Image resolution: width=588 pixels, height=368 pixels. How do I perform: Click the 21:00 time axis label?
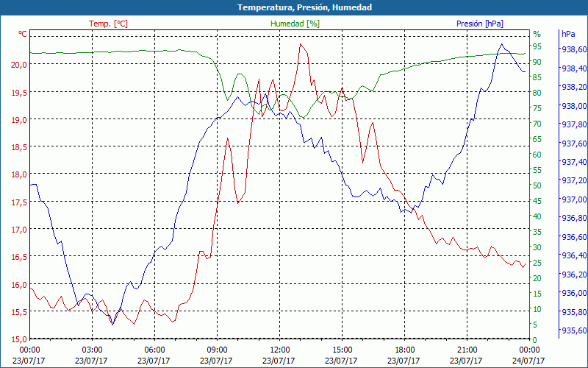(x=467, y=350)
